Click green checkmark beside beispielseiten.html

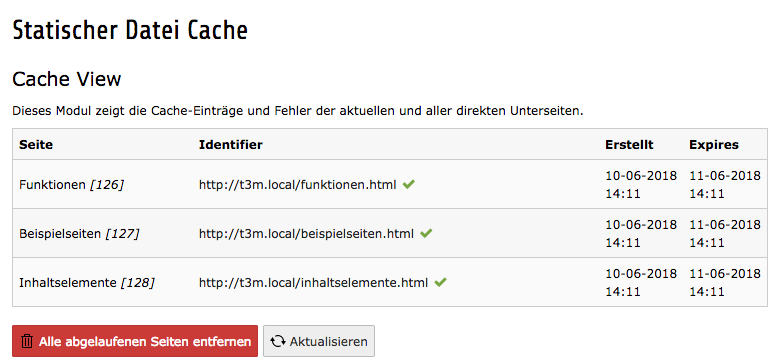click(426, 233)
